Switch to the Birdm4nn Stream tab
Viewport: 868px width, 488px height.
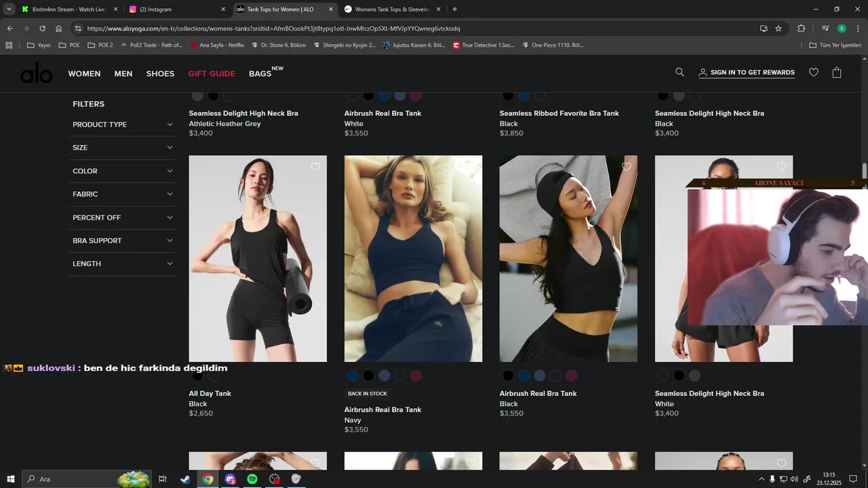[69, 9]
